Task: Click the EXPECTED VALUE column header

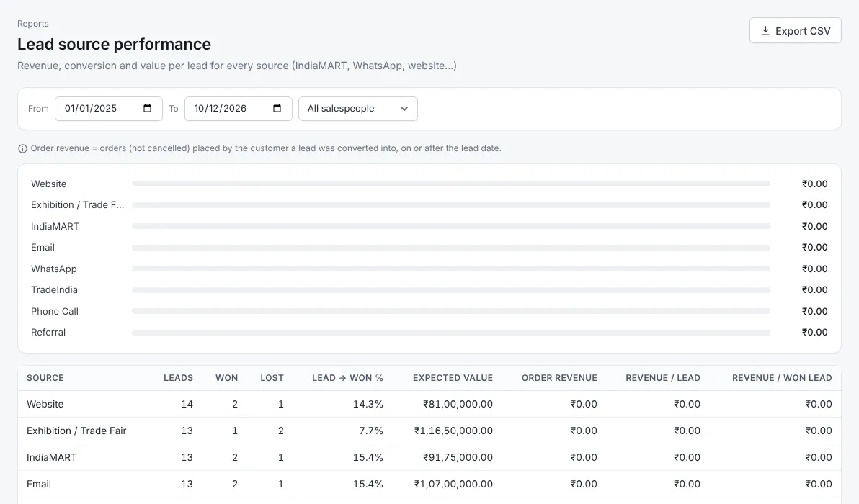Action: 453,377
